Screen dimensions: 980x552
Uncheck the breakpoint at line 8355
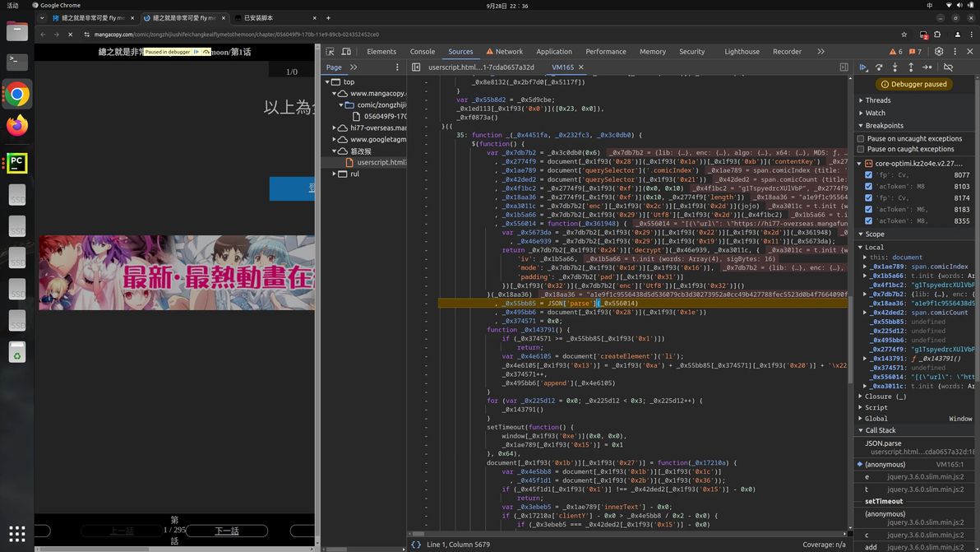868,220
